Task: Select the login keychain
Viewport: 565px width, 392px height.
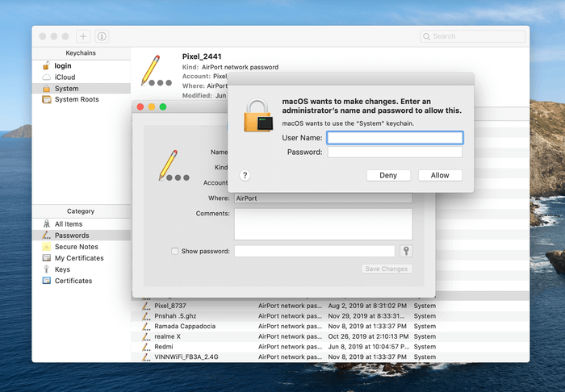Action: (82, 65)
